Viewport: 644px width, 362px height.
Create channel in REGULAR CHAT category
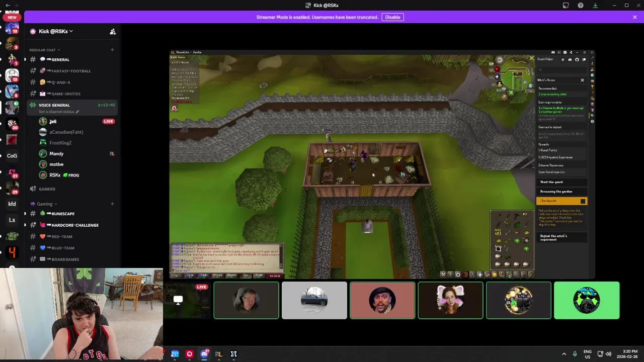point(112,50)
